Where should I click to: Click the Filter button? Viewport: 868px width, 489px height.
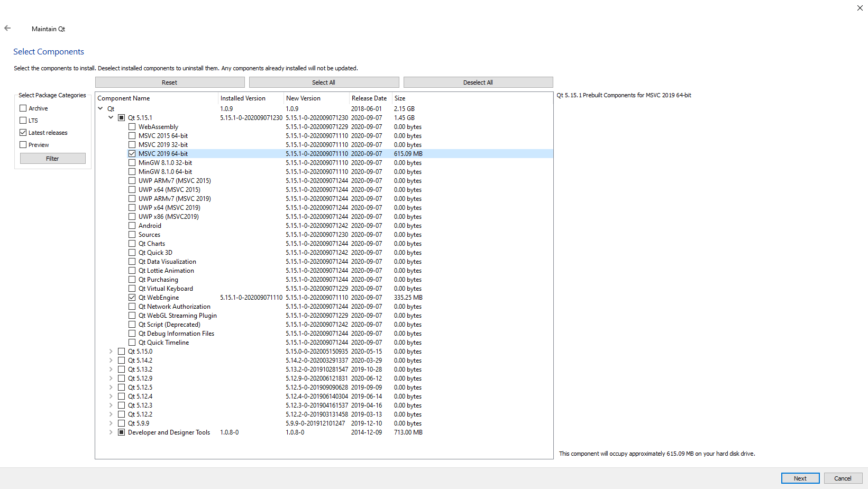point(52,158)
